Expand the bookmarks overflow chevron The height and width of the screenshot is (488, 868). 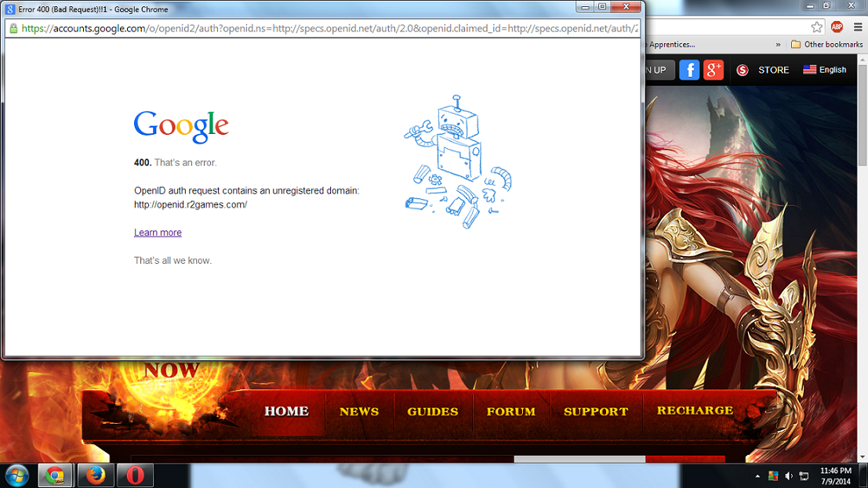(778, 45)
